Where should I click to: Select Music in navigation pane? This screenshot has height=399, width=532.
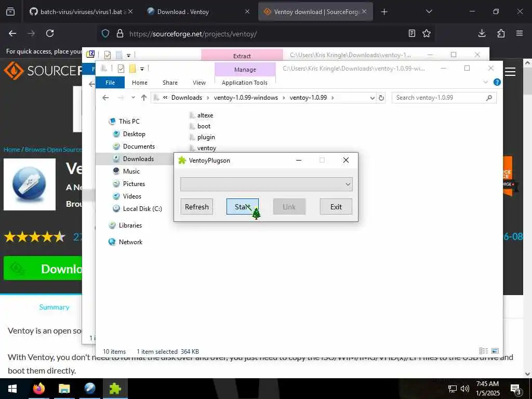[x=131, y=171]
